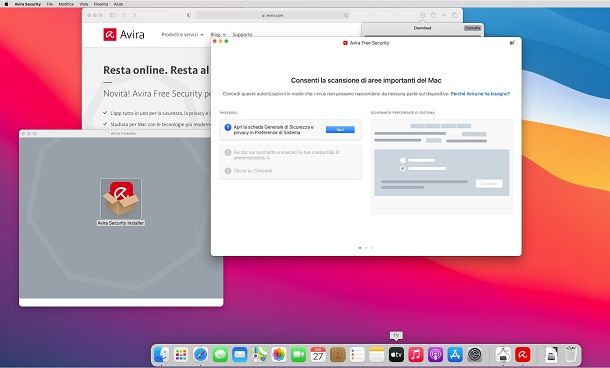Open Notes from the Dock

[377, 354]
